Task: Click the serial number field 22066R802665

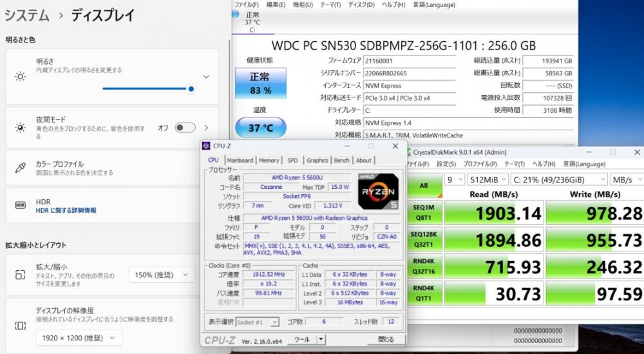Action: click(x=410, y=73)
